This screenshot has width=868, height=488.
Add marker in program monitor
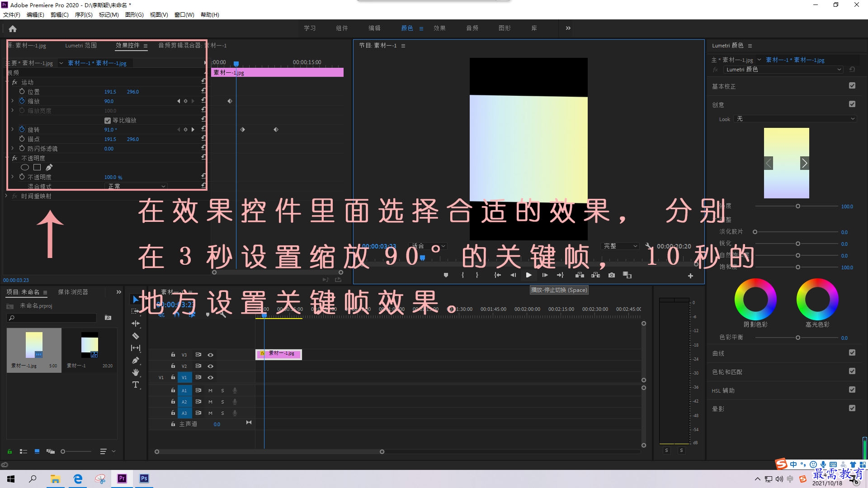pos(446,275)
